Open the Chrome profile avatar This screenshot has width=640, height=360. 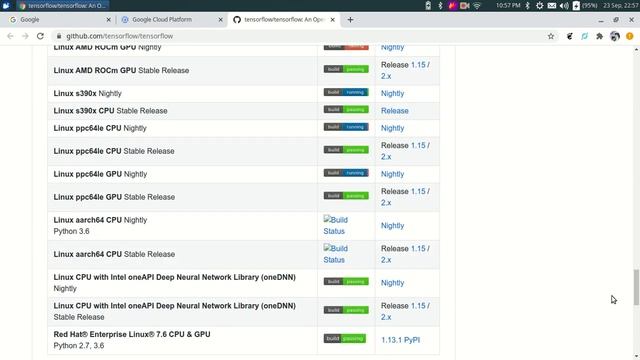615,36
